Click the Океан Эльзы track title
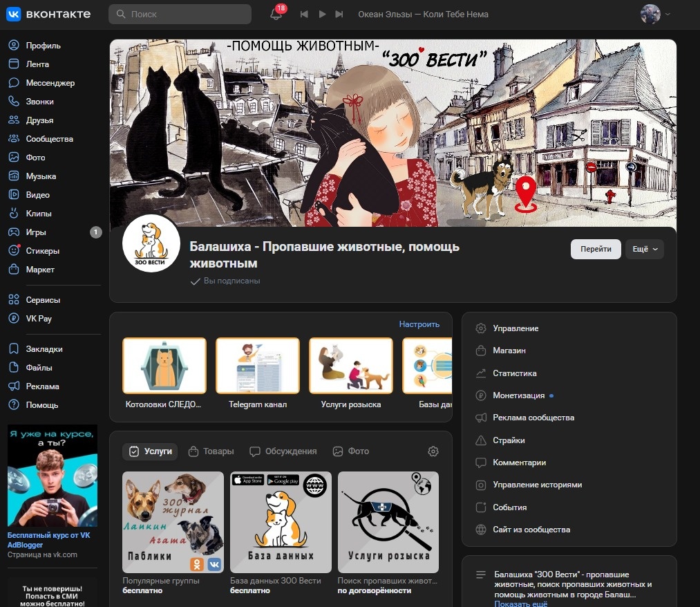The height and width of the screenshot is (607, 700). (423, 15)
